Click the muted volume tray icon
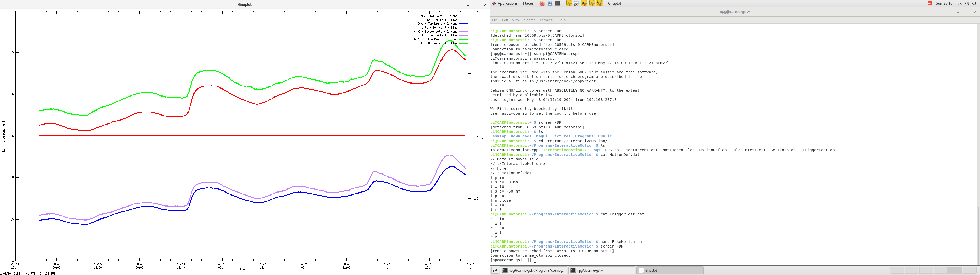Image resolution: width=980 pixels, height=275 pixels. (967, 3)
